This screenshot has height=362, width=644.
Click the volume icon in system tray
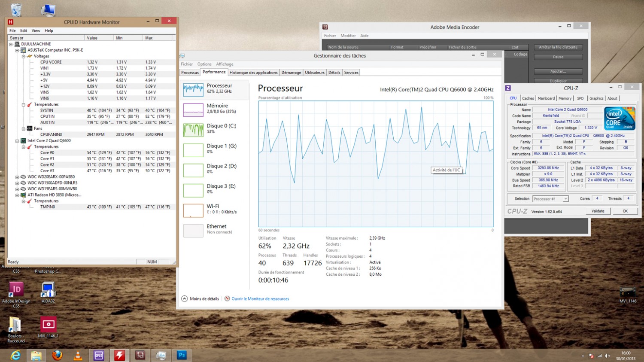[x=607, y=356]
